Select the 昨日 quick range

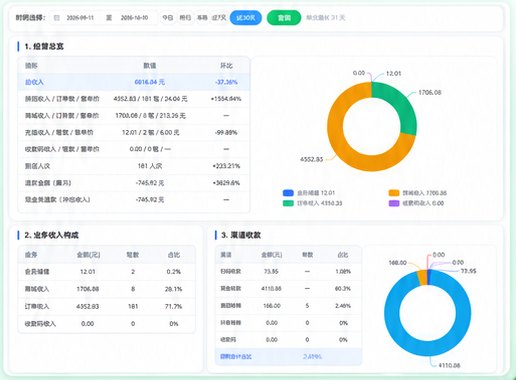[x=185, y=18]
